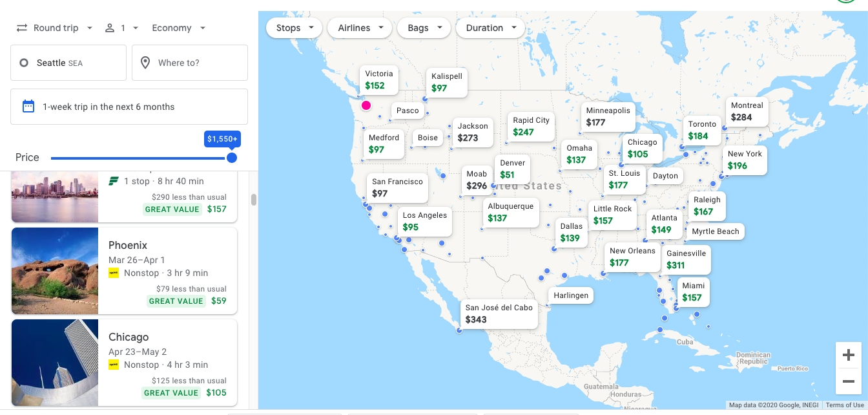Click the Minneapolis $177 map label
Viewport: 868px width, 415px height.
tap(608, 116)
